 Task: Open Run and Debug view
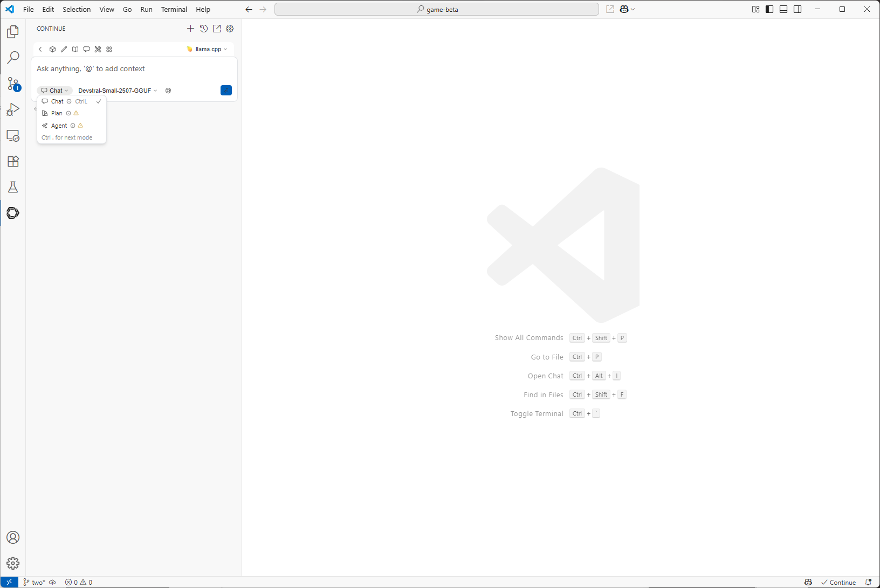13,109
